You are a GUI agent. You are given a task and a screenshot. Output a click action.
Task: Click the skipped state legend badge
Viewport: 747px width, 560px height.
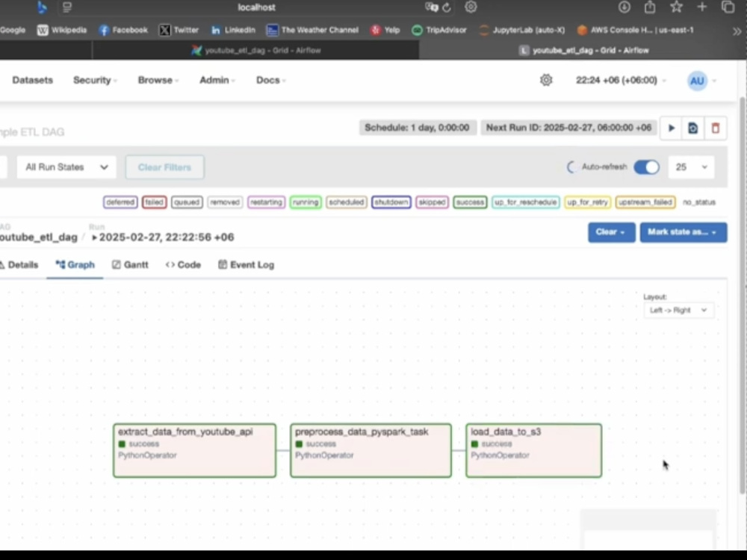[432, 202]
